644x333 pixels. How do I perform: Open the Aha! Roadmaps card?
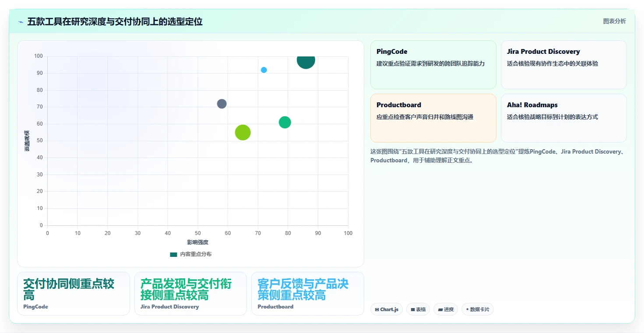coord(564,118)
